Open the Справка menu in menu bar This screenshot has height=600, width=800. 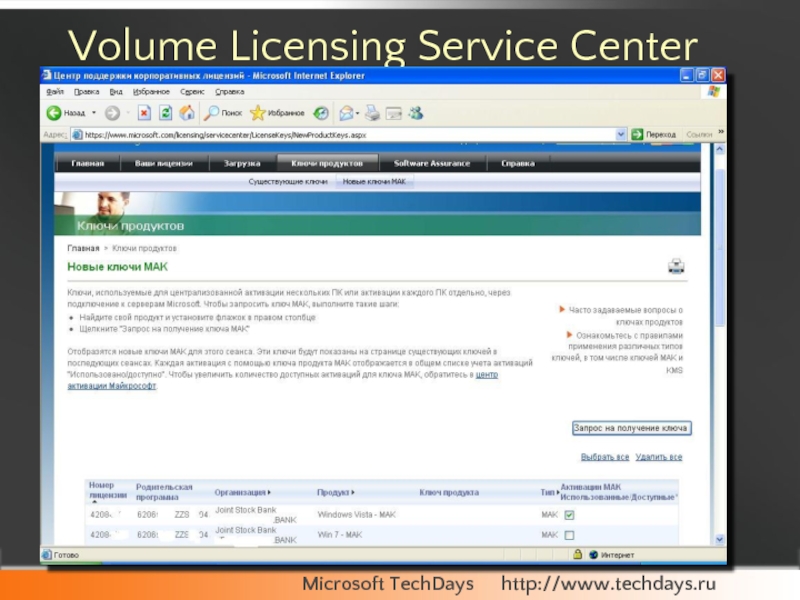(230, 92)
